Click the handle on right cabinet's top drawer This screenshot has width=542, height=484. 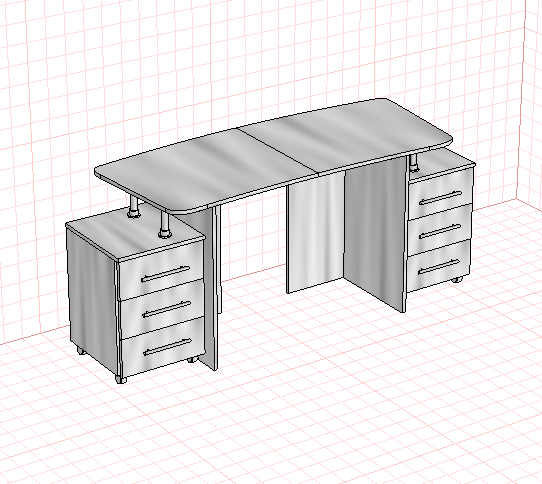tap(440, 197)
